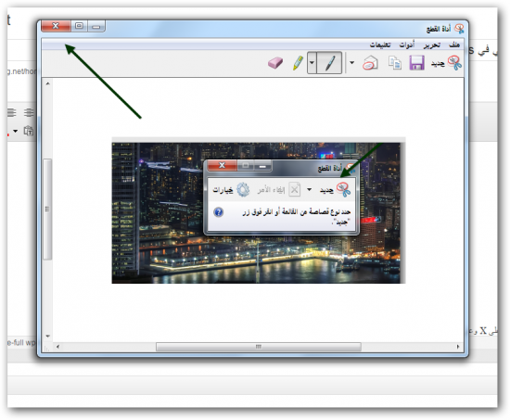Open the Pen tool options dropdown
This screenshot has height=420, width=510.
312,63
